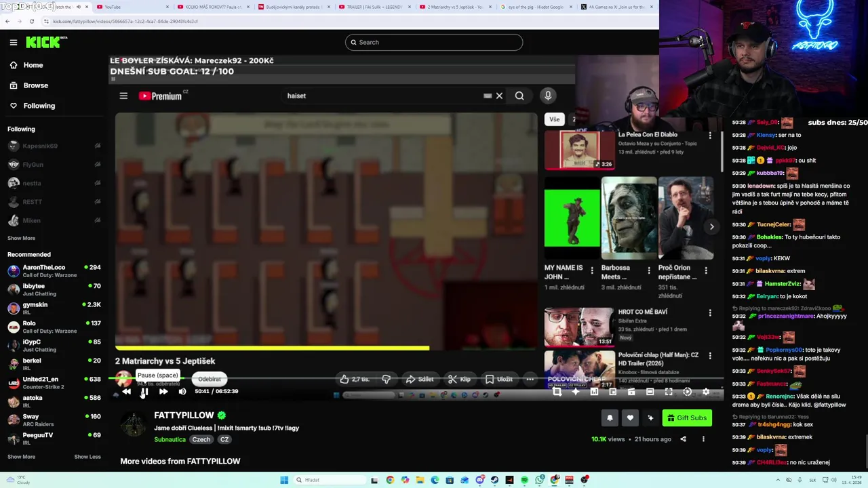Seek on the Kick video progress bar

415,379
